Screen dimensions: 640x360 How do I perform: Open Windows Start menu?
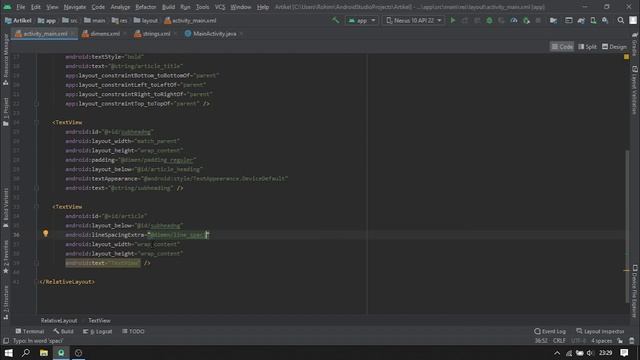tap(8, 353)
